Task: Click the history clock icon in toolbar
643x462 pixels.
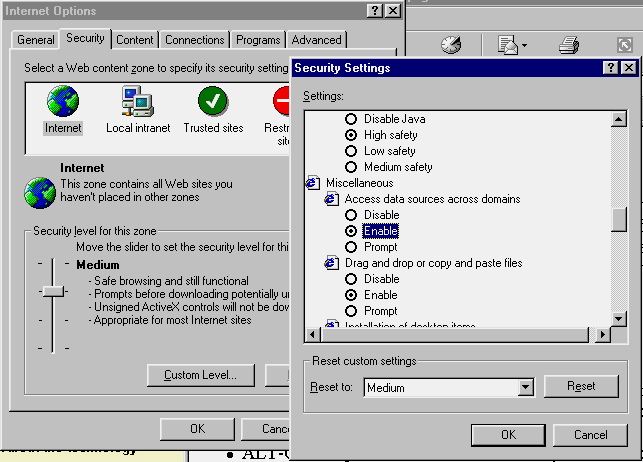Action: 451,45
